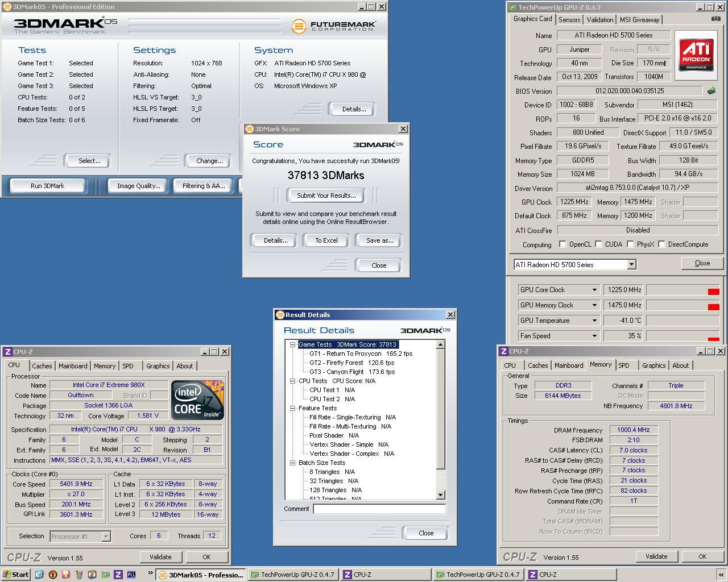
Task: Open the Fan Speed sensor dropdown
Action: [x=594, y=336]
